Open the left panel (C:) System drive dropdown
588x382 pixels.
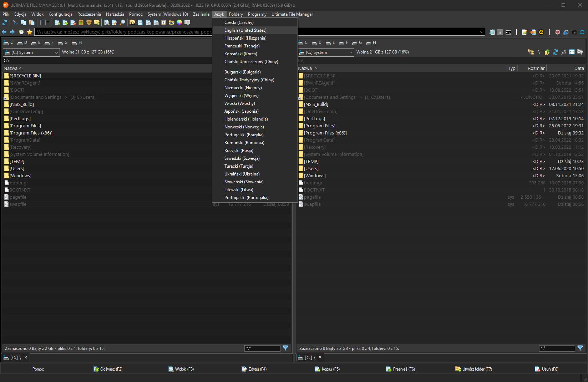pos(31,52)
